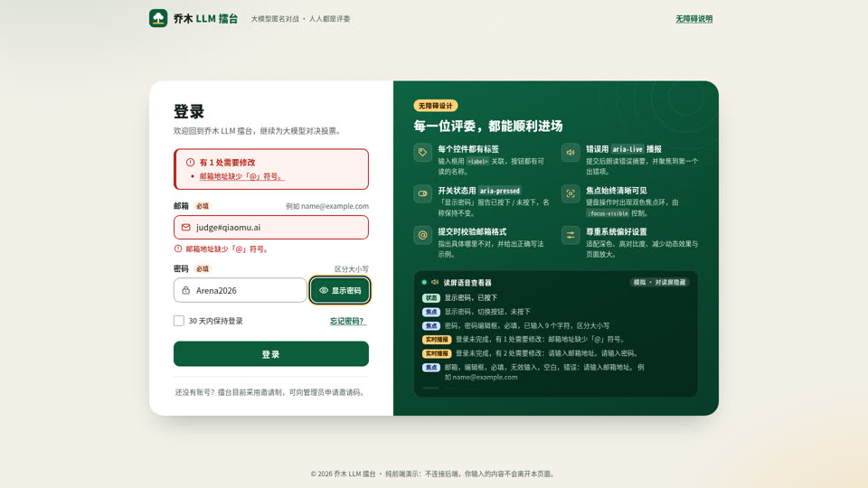Viewport: 868px width, 488px height.
Task: Click the lock icon in the password field
Action: coord(186,290)
